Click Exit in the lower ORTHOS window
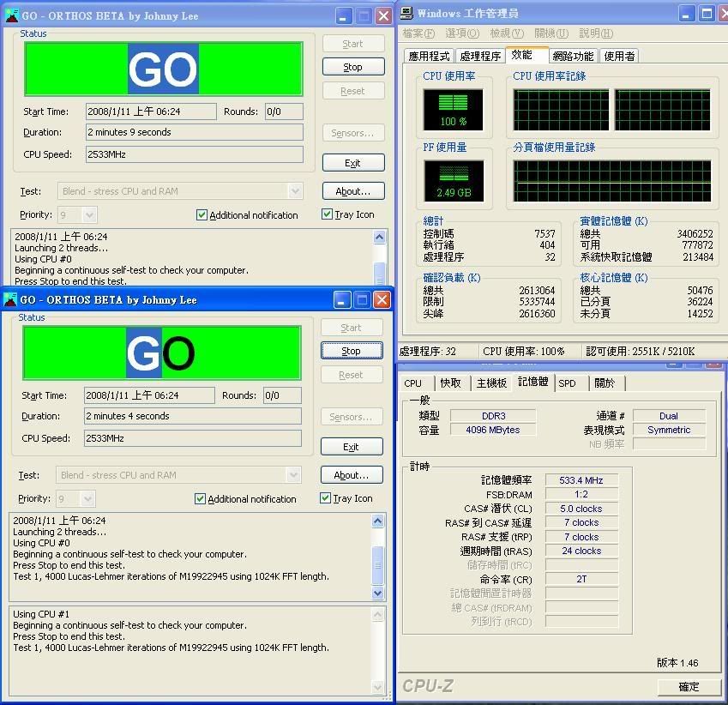Image resolution: width=728 pixels, height=705 pixels. tap(352, 447)
